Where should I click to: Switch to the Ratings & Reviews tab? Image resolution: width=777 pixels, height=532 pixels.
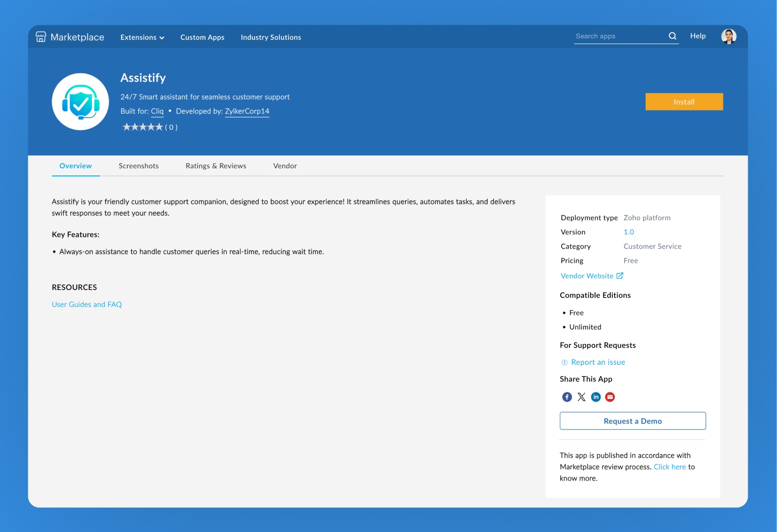[x=216, y=166]
